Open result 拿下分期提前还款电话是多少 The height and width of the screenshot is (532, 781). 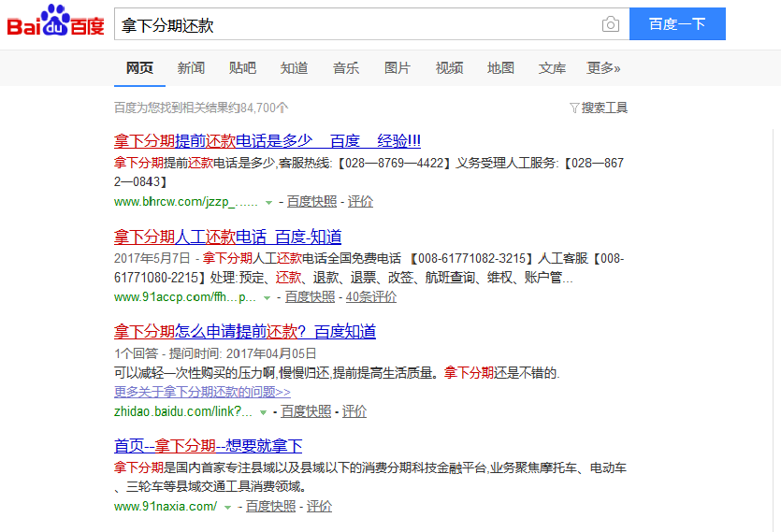click(267, 141)
